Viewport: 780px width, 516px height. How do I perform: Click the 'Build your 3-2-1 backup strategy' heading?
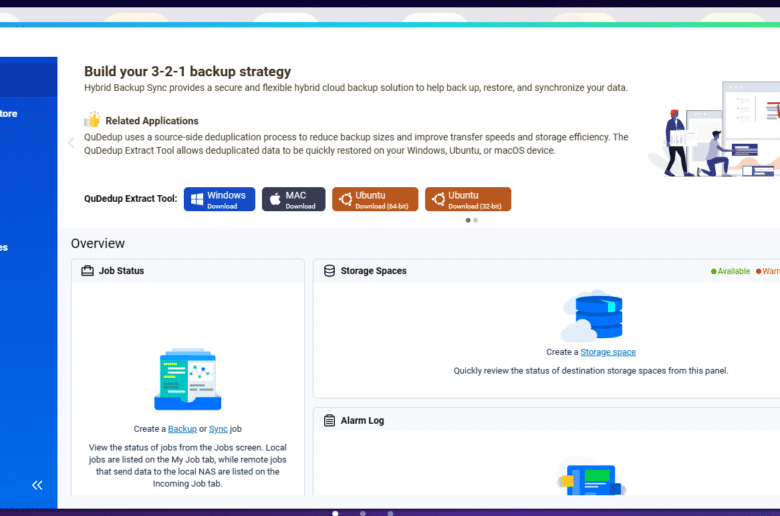pos(188,72)
